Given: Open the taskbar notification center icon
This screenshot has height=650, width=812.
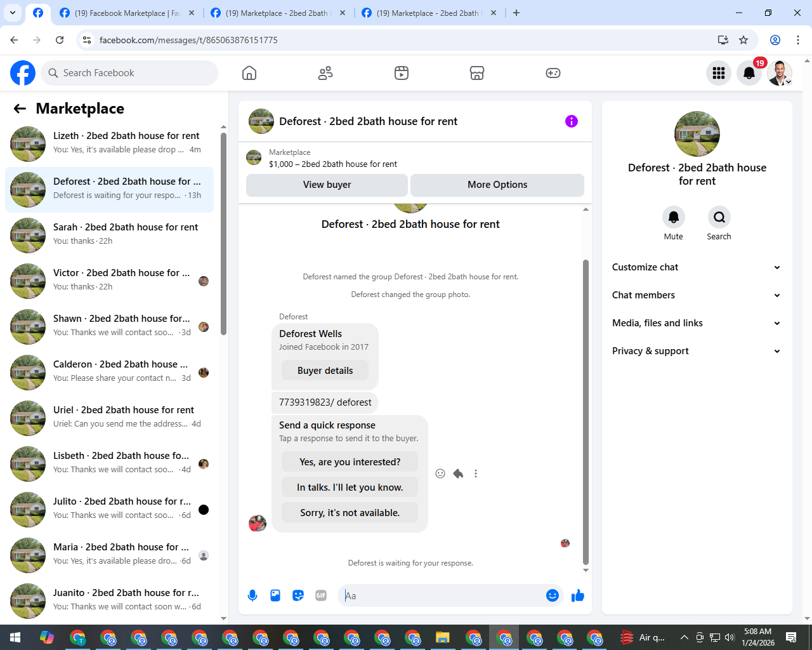Looking at the screenshot, I should (x=791, y=637).
